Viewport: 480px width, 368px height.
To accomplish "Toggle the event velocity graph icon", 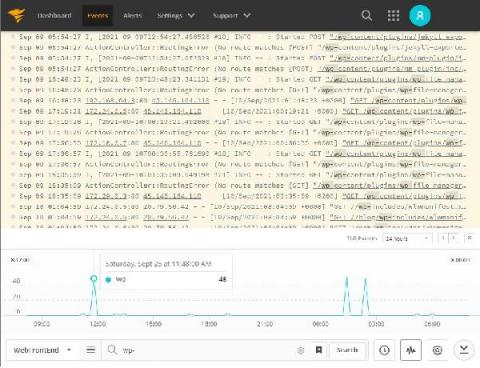I will [x=411, y=350].
